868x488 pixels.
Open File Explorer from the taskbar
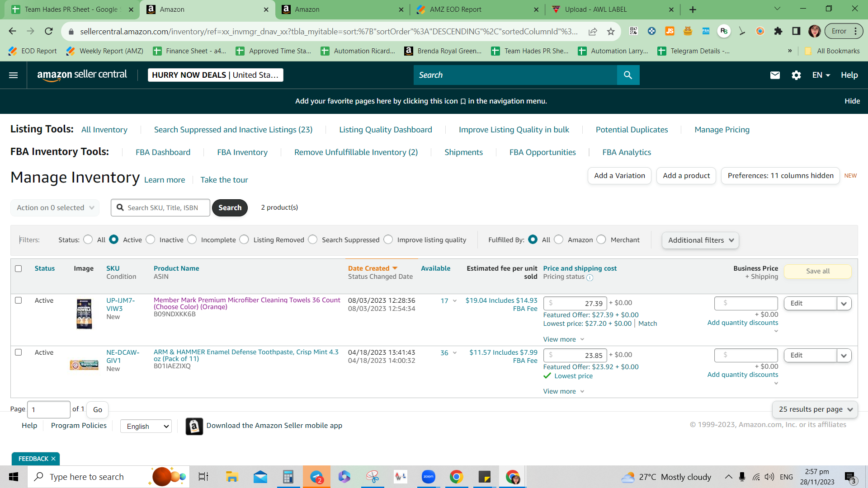[x=232, y=477]
